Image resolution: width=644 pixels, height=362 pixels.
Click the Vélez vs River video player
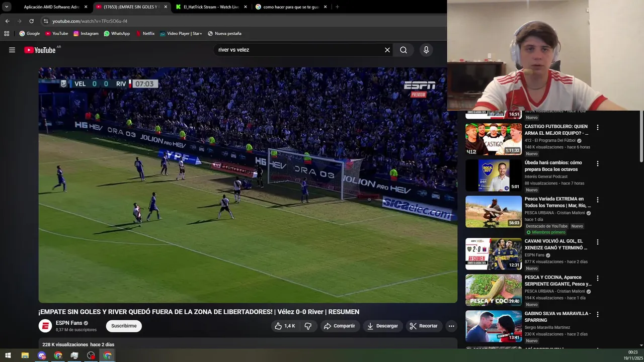point(248,185)
